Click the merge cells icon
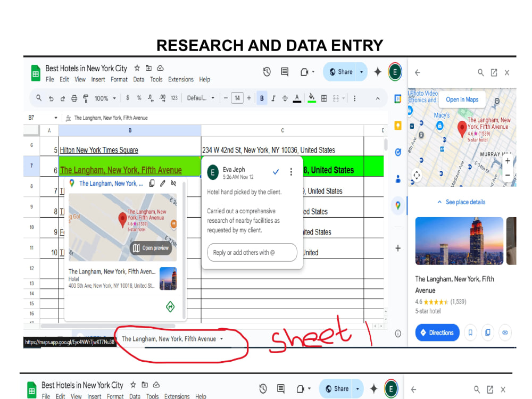Image resolution: width=532 pixels, height=399 pixels. tap(336, 98)
